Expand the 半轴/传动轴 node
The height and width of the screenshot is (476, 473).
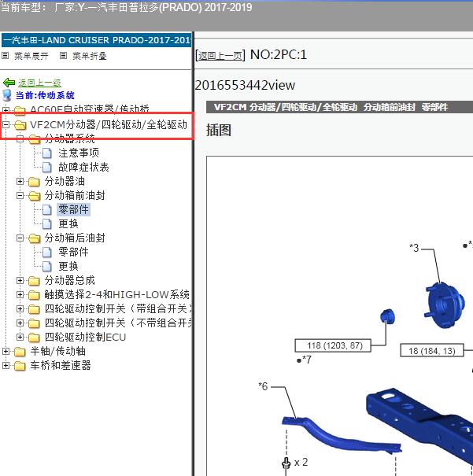(x=6, y=351)
